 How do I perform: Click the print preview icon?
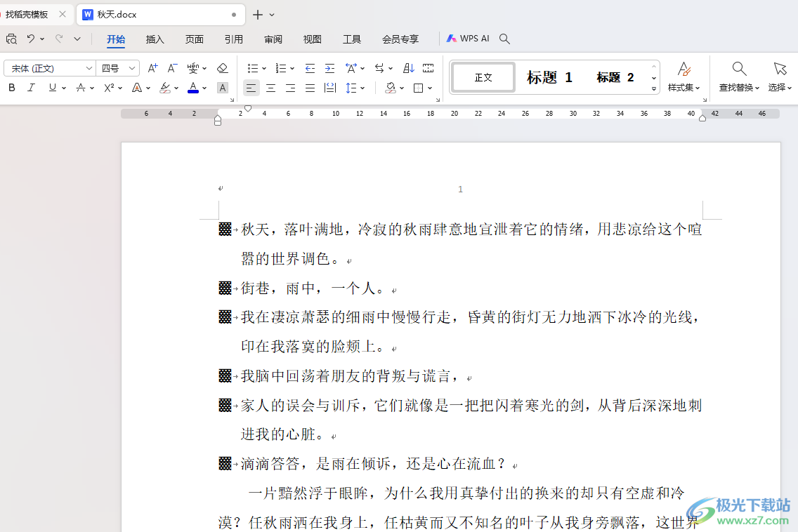pyautogui.click(x=11, y=39)
